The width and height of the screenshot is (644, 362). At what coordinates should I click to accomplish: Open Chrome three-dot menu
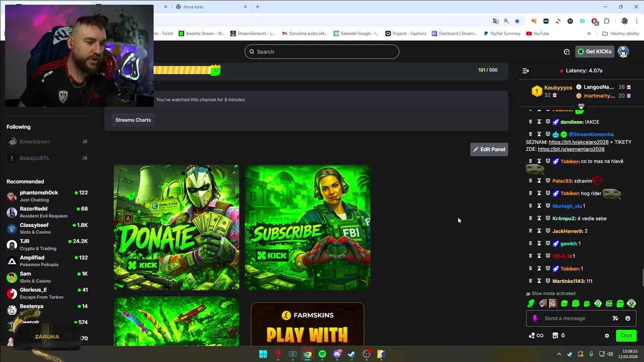(637, 21)
